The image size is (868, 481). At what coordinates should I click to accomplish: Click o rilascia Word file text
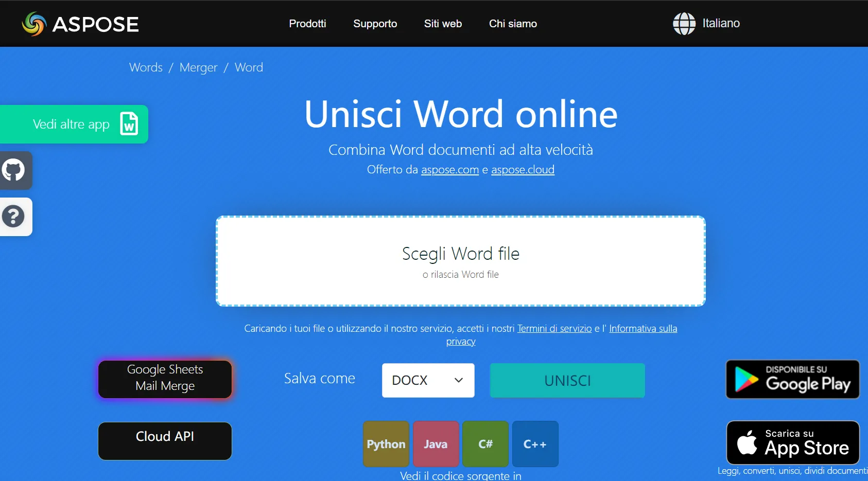coord(461,275)
